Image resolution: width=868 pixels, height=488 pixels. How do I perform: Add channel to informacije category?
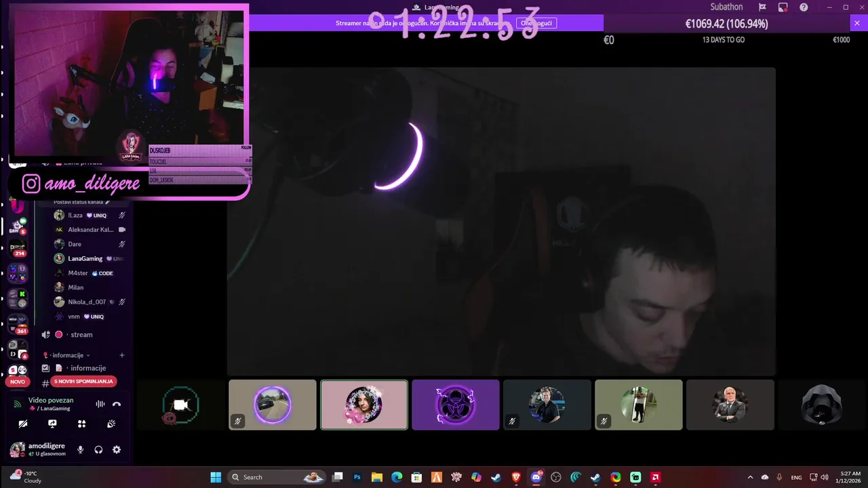click(122, 355)
